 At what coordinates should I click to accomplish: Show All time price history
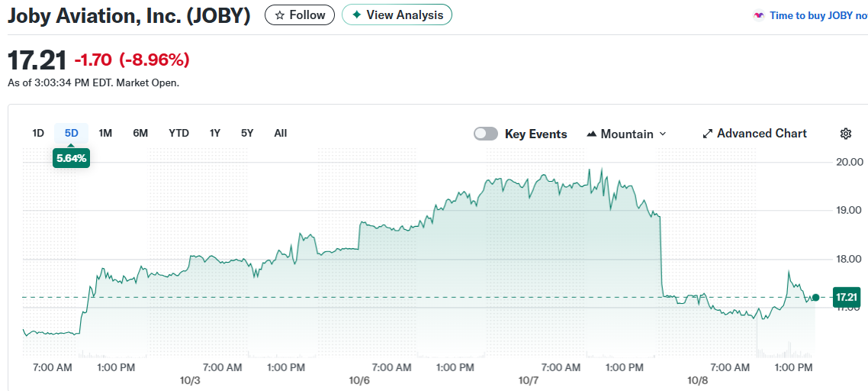click(x=280, y=133)
